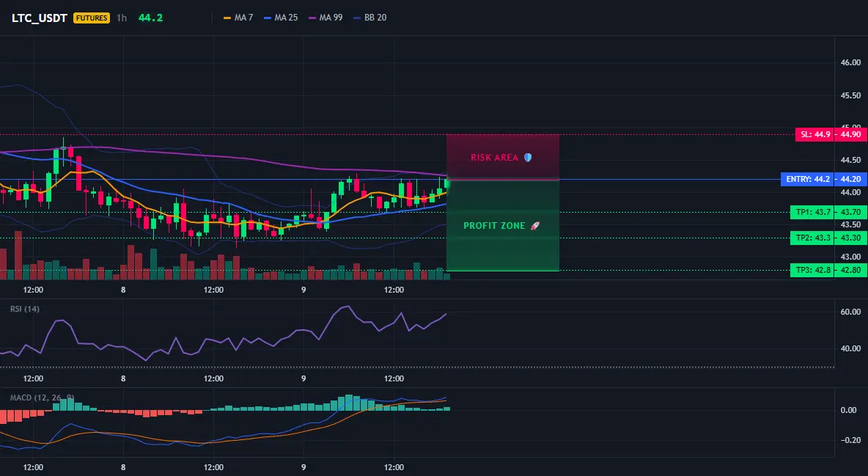Image resolution: width=868 pixels, height=476 pixels.
Task: Click the TP3: 42.8 target label
Action: tap(812, 271)
